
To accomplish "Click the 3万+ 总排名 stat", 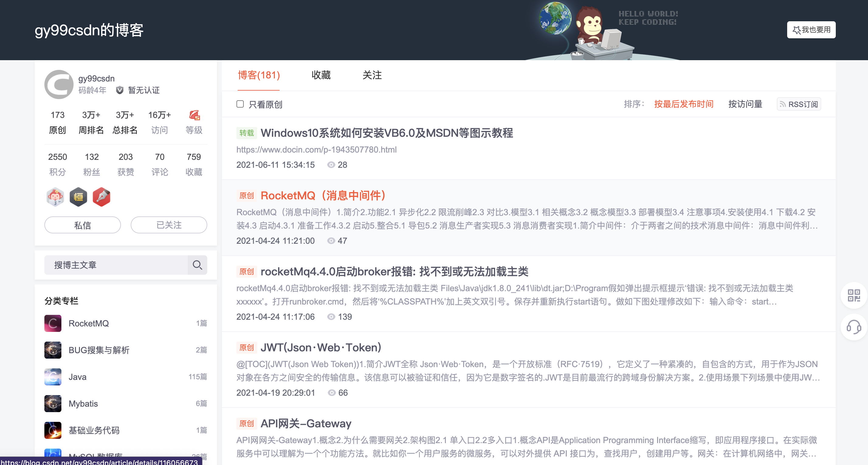I will [x=125, y=122].
